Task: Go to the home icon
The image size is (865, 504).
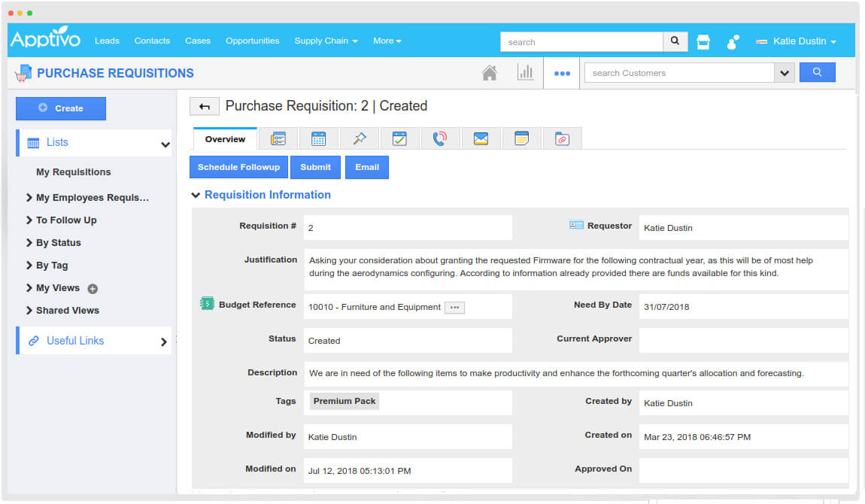Action: 490,73
